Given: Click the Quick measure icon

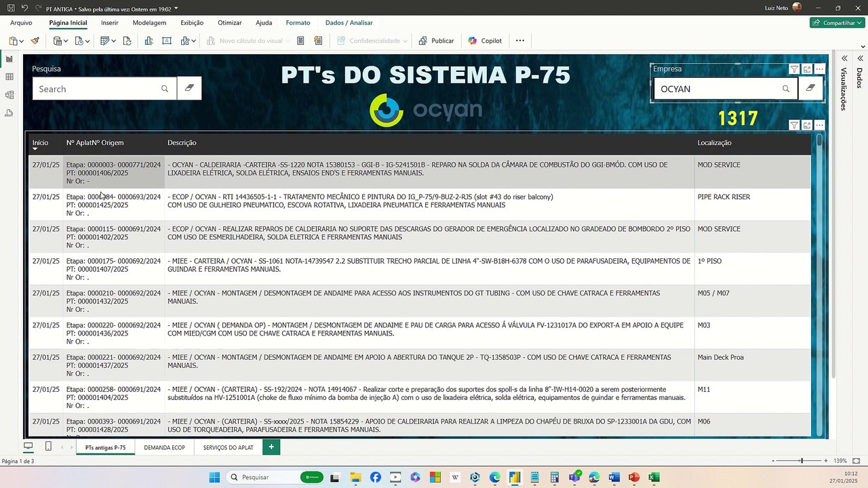Looking at the screenshot, I should [x=318, y=41].
